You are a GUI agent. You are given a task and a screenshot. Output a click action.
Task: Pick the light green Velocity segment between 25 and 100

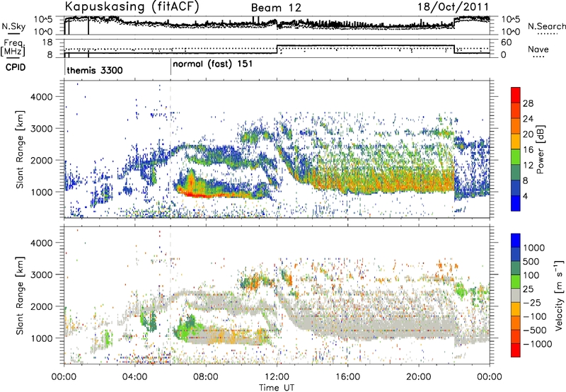coord(516,282)
